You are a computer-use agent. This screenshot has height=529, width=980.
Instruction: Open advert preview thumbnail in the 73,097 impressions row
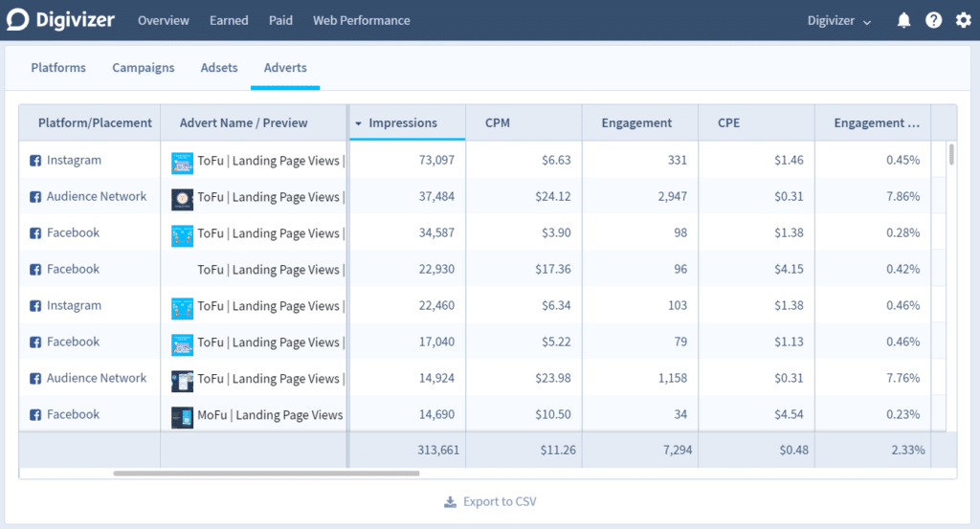(x=183, y=162)
